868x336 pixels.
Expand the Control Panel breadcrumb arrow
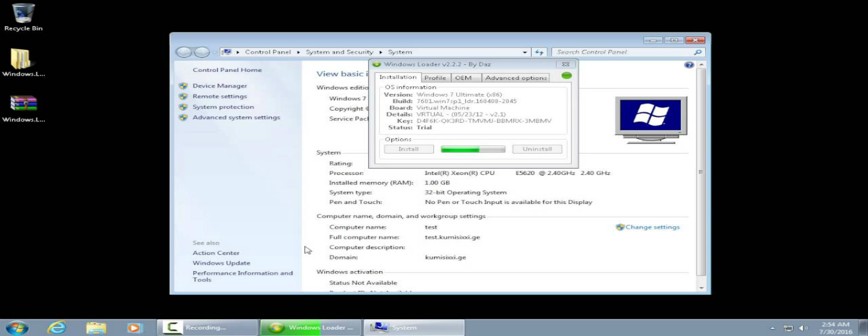[x=299, y=52]
